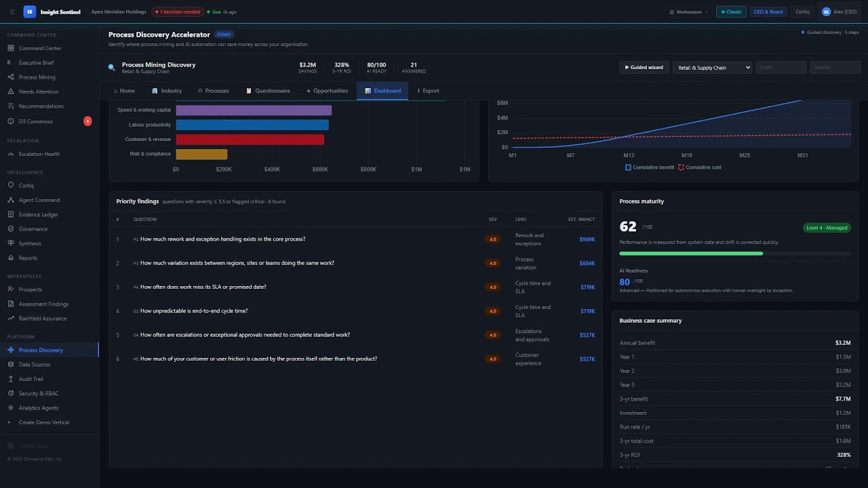Switch to the Export tab
The image size is (868, 488).
point(428,91)
